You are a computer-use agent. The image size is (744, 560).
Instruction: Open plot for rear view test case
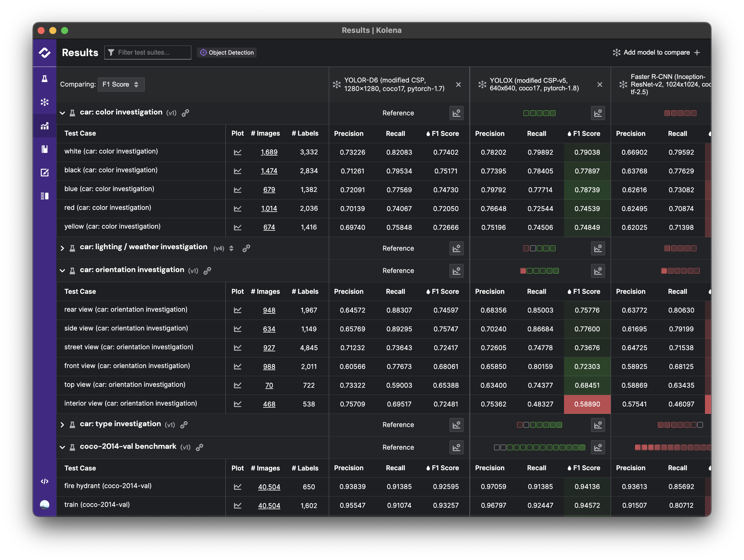238,310
